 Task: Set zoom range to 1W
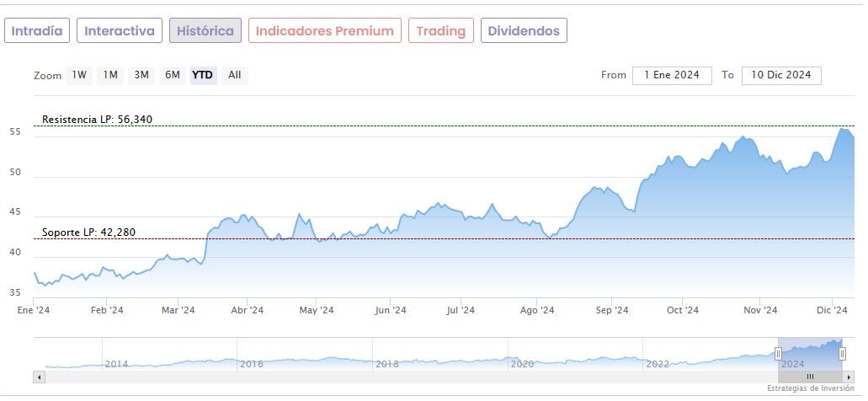(x=79, y=75)
